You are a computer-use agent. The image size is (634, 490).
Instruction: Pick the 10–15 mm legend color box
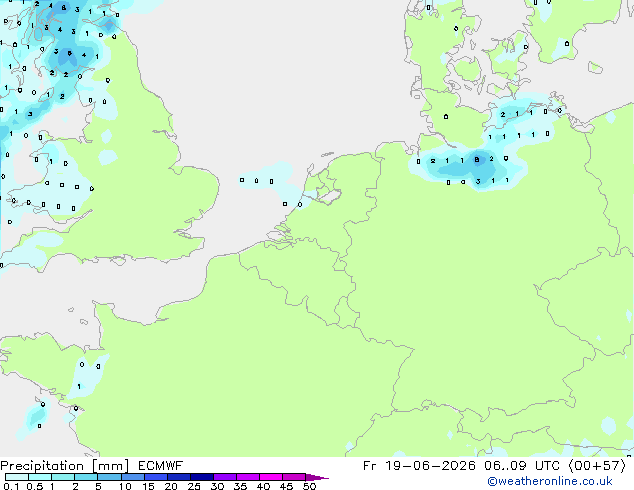(x=133, y=477)
